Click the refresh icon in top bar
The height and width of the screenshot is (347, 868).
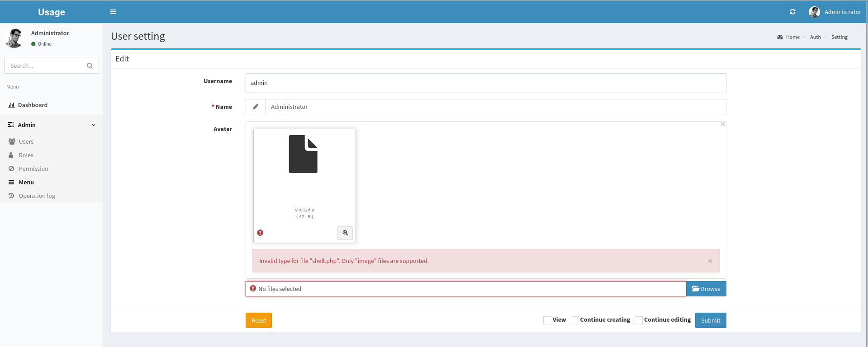(x=792, y=12)
